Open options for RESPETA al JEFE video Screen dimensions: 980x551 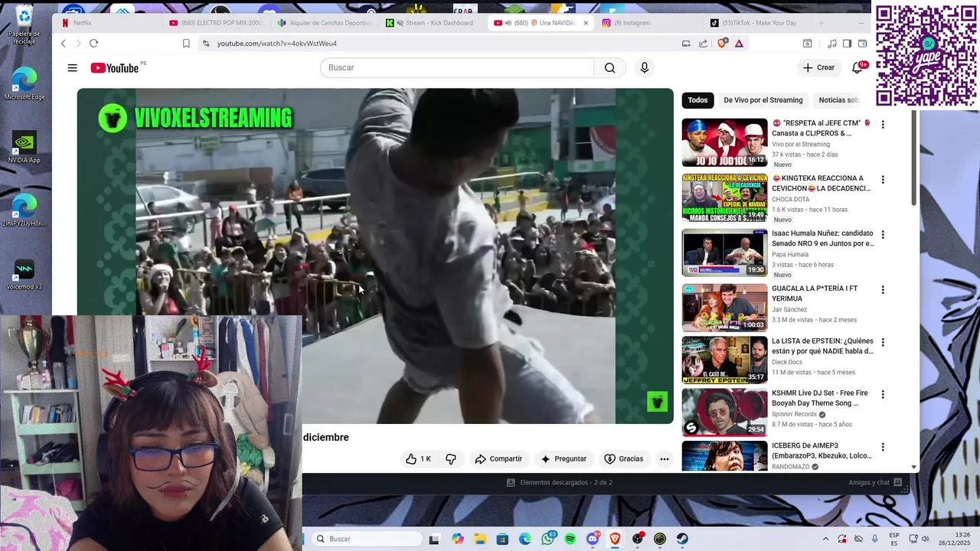[883, 124]
